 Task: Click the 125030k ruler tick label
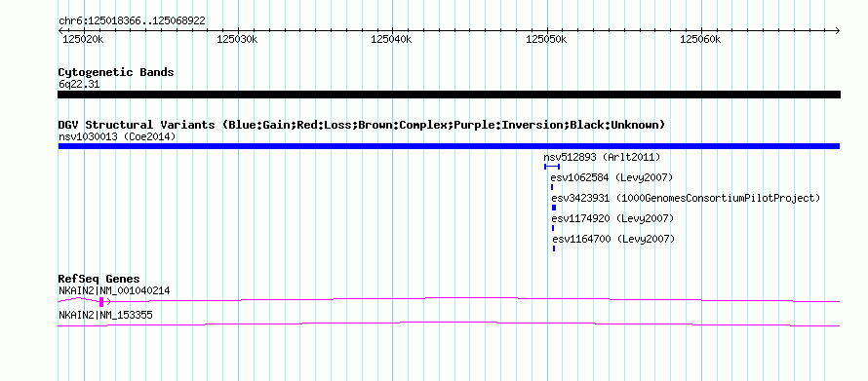tap(238, 39)
